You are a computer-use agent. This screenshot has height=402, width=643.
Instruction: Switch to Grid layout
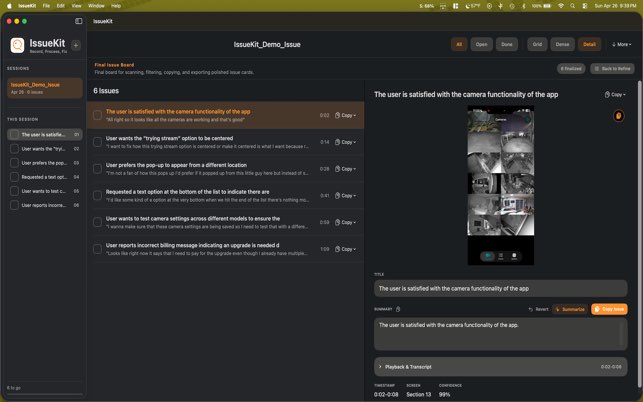537,44
